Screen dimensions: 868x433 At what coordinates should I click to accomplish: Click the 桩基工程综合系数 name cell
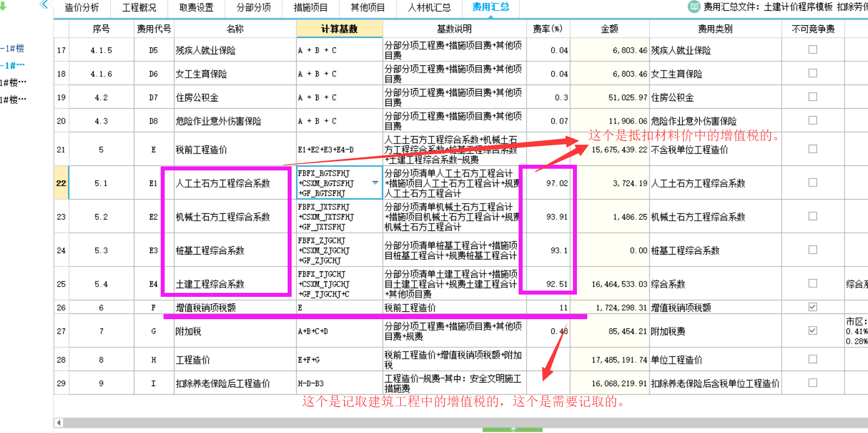pos(235,250)
